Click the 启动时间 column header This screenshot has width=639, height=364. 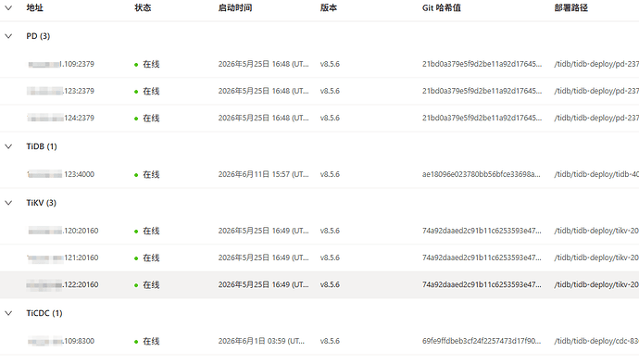(235, 7)
